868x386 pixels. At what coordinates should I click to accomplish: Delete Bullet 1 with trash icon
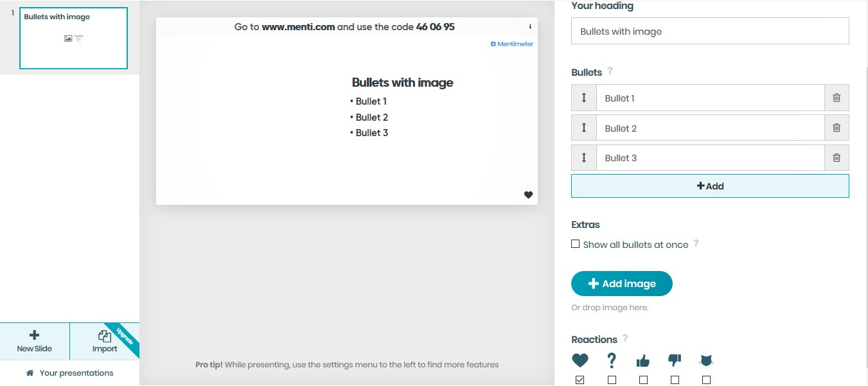[837, 98]
